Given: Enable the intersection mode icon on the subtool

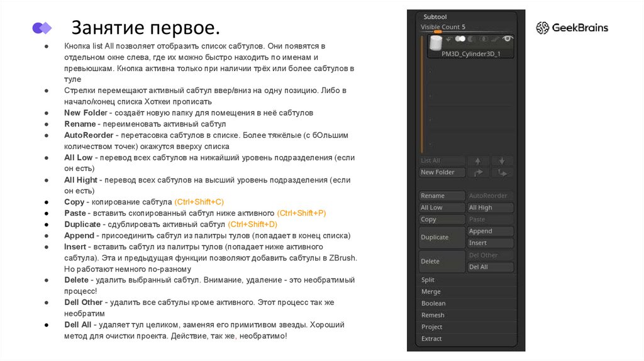Looking at the screenshot, I should point(484,38).
